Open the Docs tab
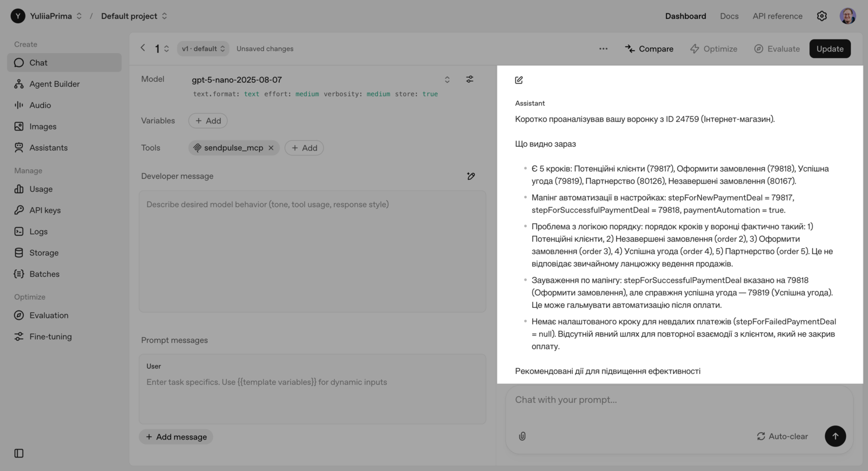868x471 pixels. [x=729, y=16]
